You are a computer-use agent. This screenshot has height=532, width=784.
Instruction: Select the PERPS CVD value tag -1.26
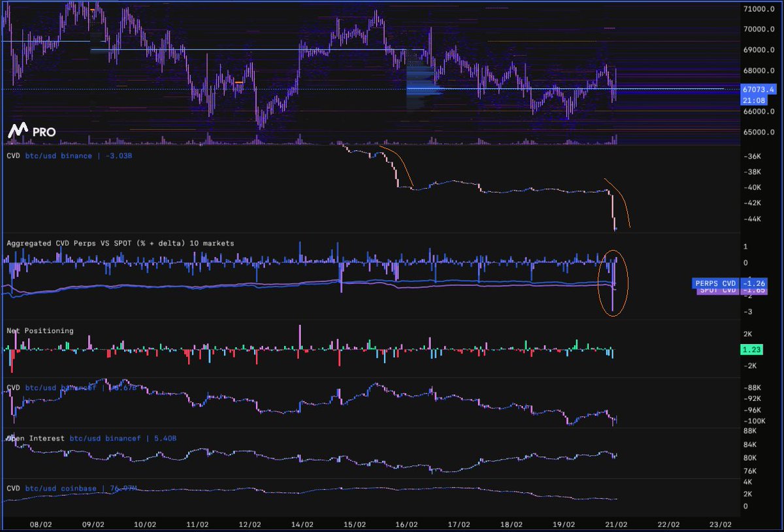729,283
